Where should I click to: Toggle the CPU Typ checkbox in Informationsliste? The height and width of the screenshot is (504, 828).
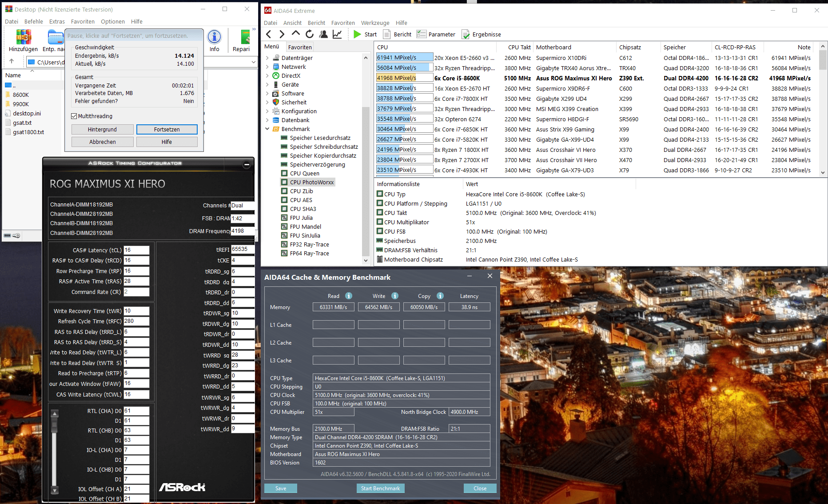(380, 194)
